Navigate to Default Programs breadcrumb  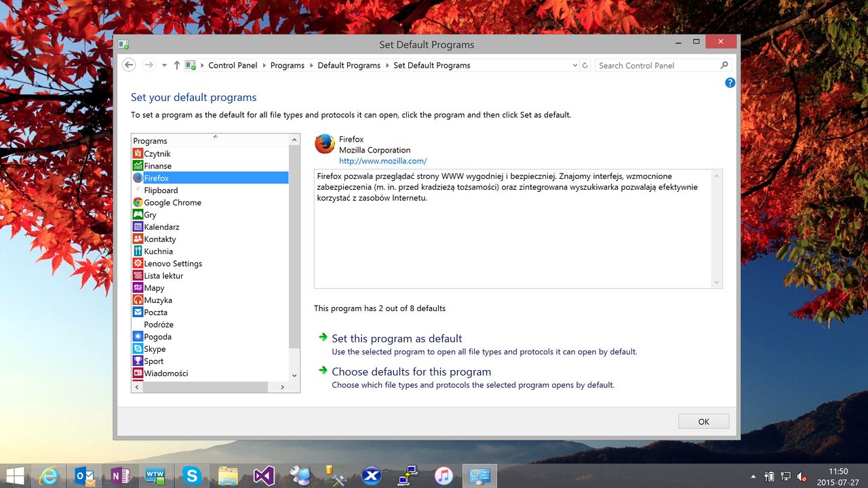click(x=349, y=65)
